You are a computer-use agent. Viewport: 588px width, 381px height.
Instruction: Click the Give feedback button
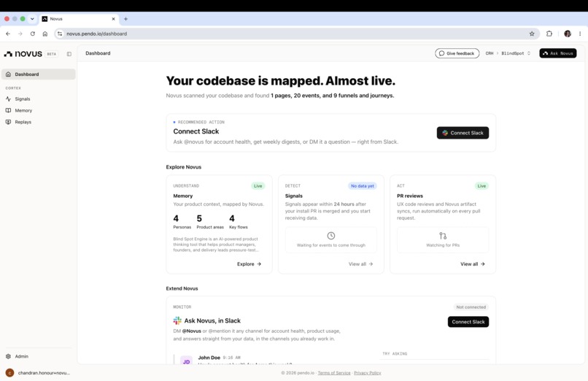[457, 53]
